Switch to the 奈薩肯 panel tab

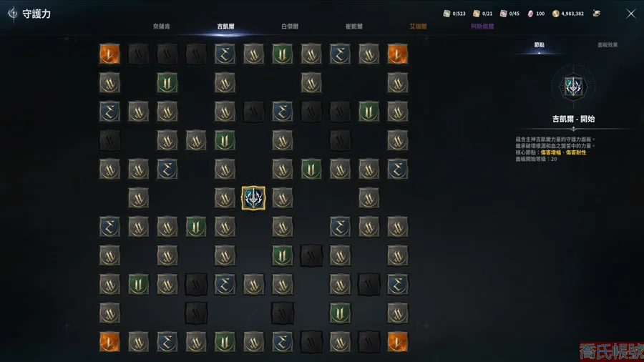(162, 26)
